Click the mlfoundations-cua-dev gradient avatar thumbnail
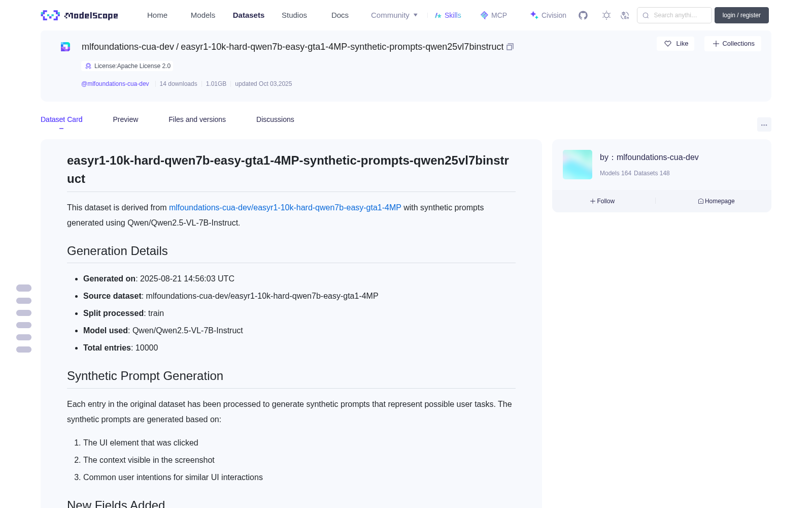Screen dimensions: 812x508 (578, 165)
